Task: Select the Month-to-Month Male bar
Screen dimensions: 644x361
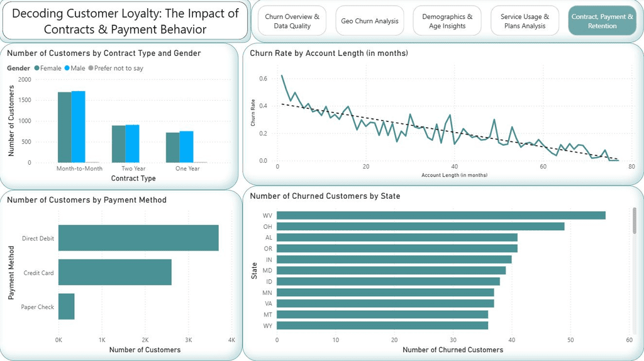Action: 78,127
